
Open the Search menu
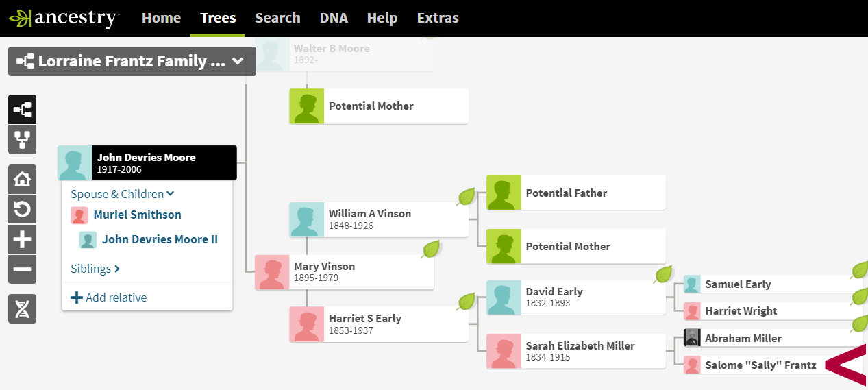(277, 19)
